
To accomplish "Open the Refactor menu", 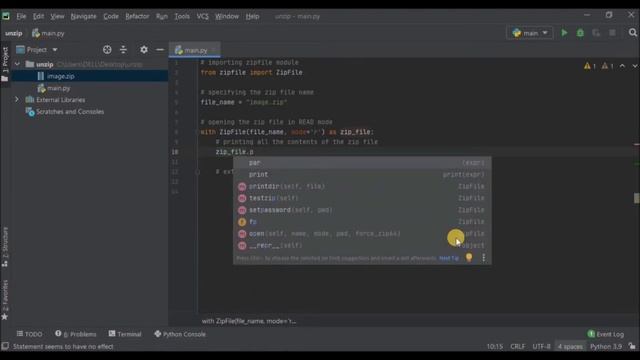I will (137, 16).
